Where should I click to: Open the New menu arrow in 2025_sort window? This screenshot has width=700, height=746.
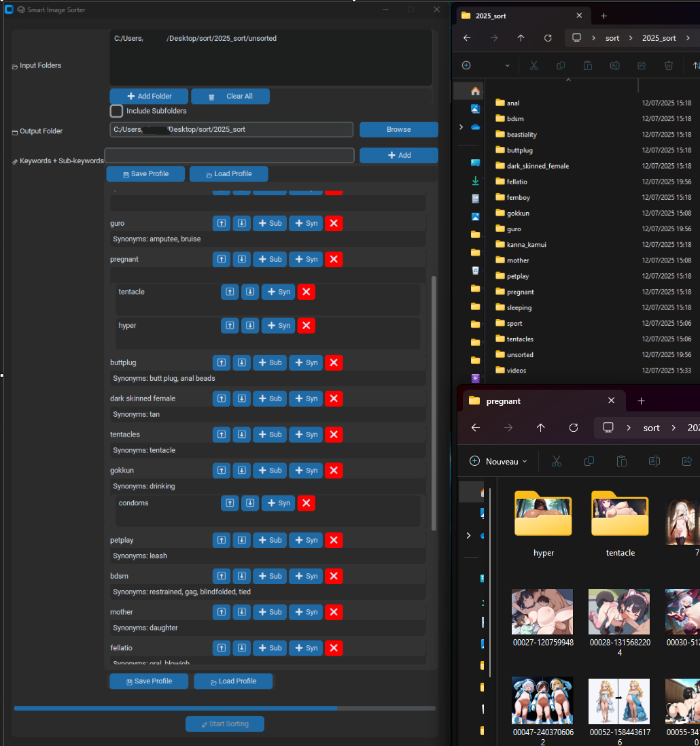(x=508, y=66)
